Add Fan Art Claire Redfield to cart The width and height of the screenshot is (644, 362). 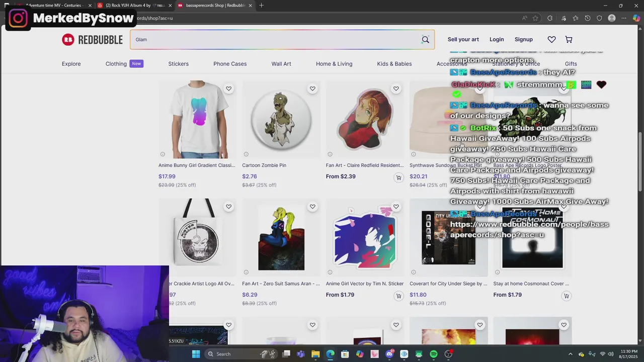coord(398,177)
